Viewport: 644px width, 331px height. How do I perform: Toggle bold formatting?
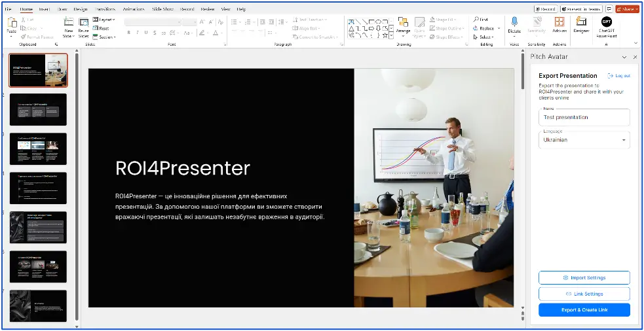[x=128, y=33]
